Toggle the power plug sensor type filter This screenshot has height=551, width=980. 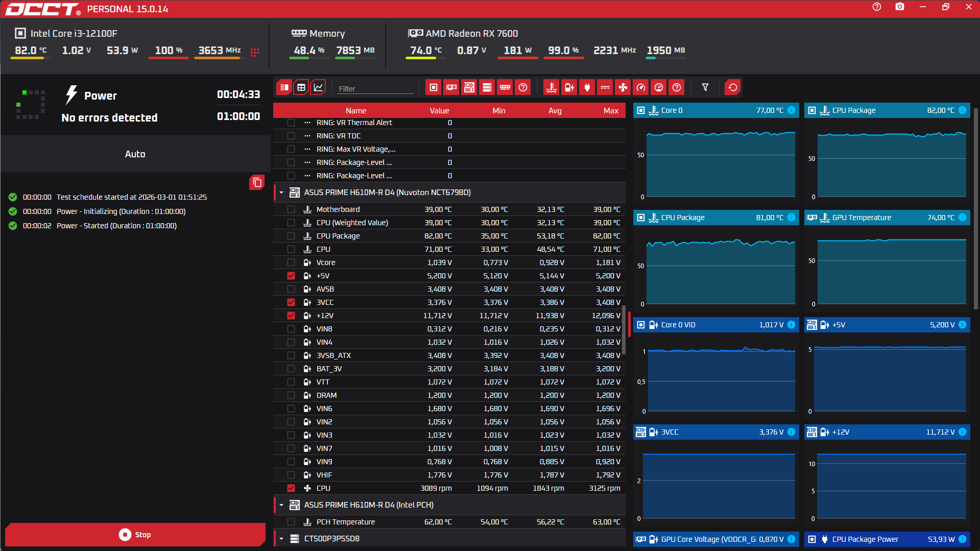point(587,87)
